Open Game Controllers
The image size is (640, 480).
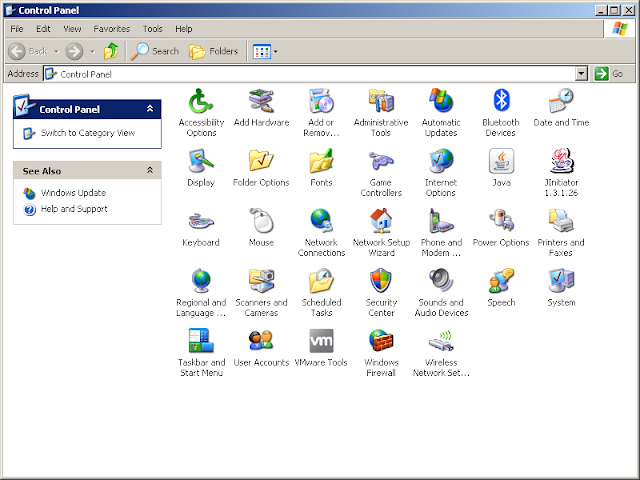(381, 172)
